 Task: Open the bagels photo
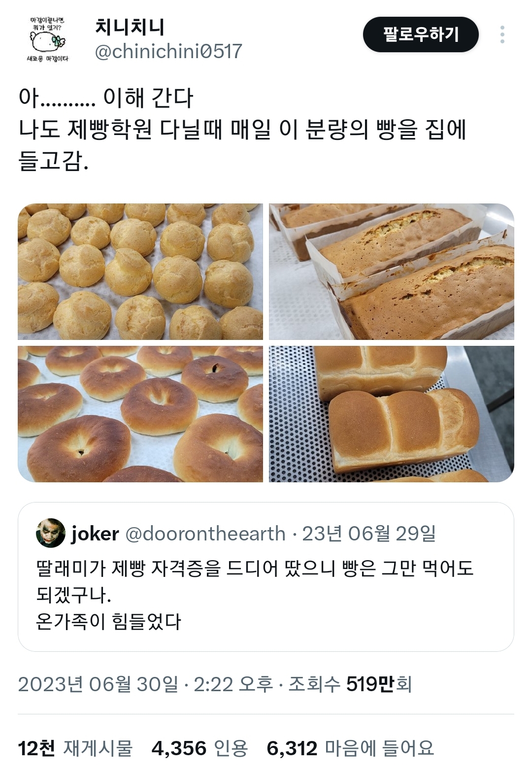coord(140,414)
